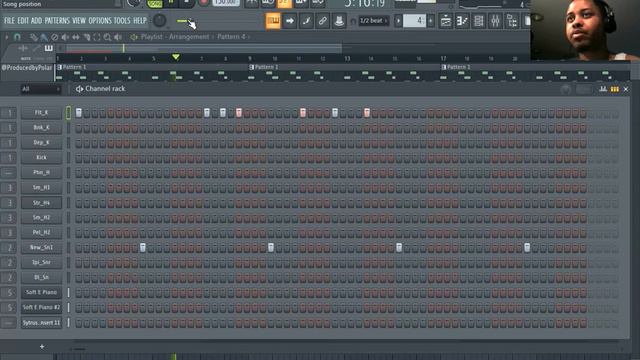The image size is (640, 360).
Task: Select the Playlist zoom (magnifier) tool
Action: (x=107, y=37)
